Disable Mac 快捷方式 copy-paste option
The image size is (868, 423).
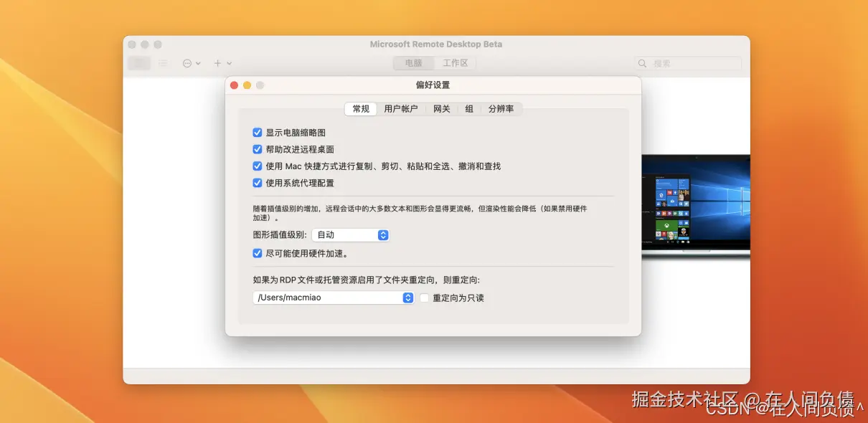(257, 166)
